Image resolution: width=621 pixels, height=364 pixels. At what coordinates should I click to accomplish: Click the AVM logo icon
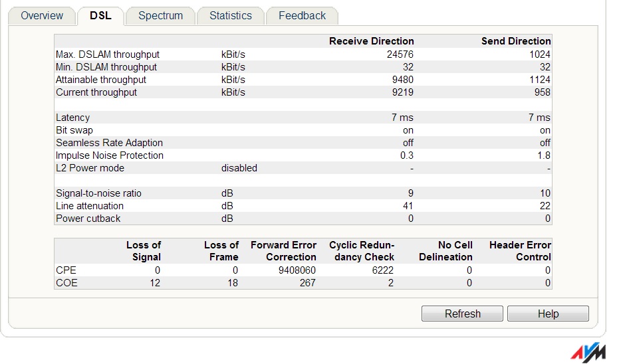[588, 352]
